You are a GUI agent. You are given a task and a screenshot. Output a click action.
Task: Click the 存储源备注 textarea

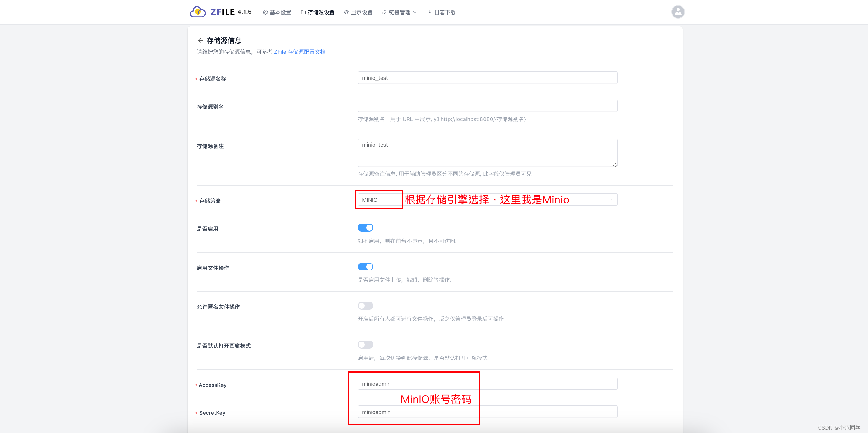point(487,153)
